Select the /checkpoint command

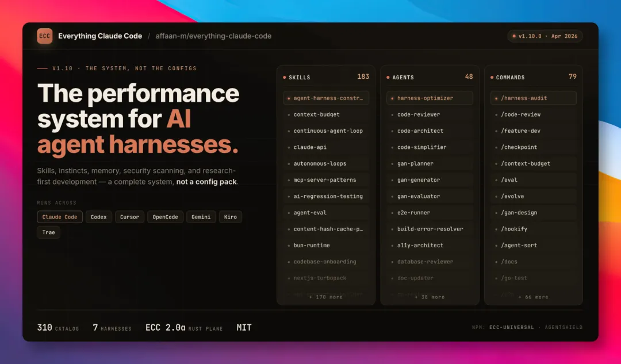pyautogui.click(x=534, y=147)
